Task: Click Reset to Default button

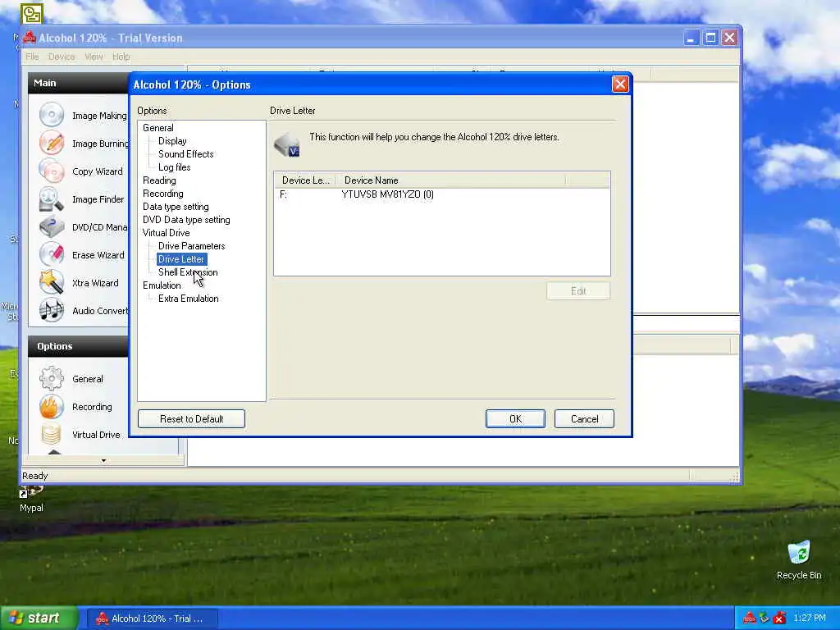Action: [x=191, y=419]
